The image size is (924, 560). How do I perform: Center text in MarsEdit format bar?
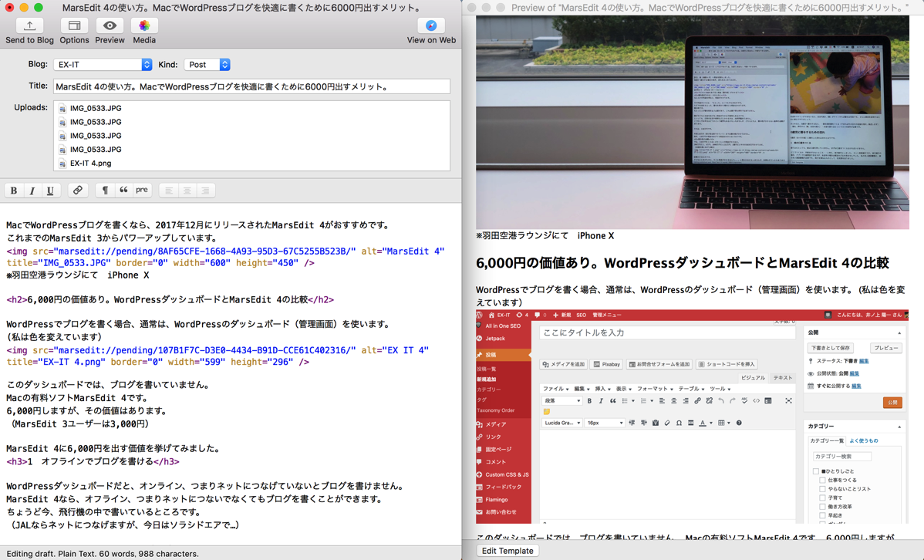[x=187, y=191]
